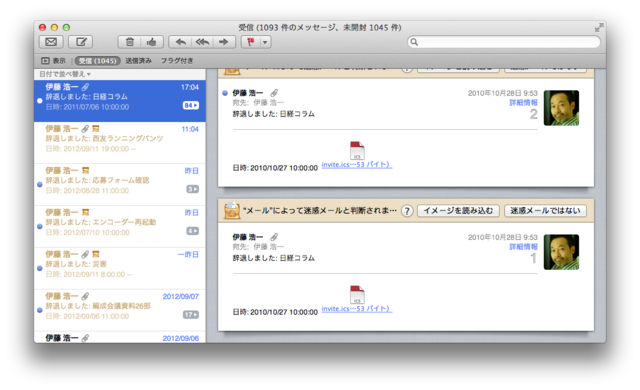Viewport: 640px width, 390px height.
Task: Open 日付で並べ替え sort dropdown
Action: pyautogui.click(x=65, y=74)
